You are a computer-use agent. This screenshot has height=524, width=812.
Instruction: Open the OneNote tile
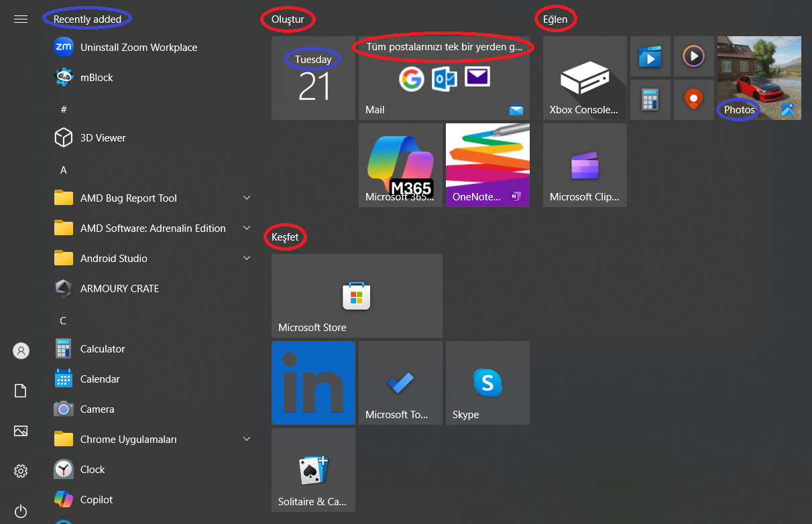487,165
